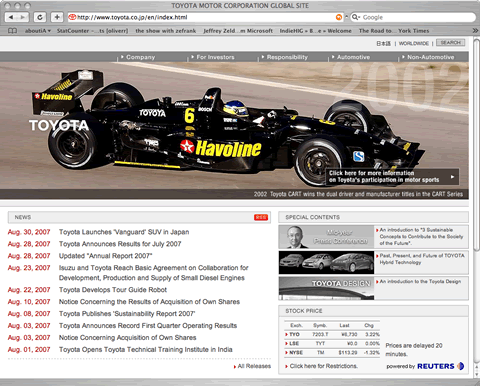Open the aboutiA bookmarks dropdown

(x=38, y=31)
